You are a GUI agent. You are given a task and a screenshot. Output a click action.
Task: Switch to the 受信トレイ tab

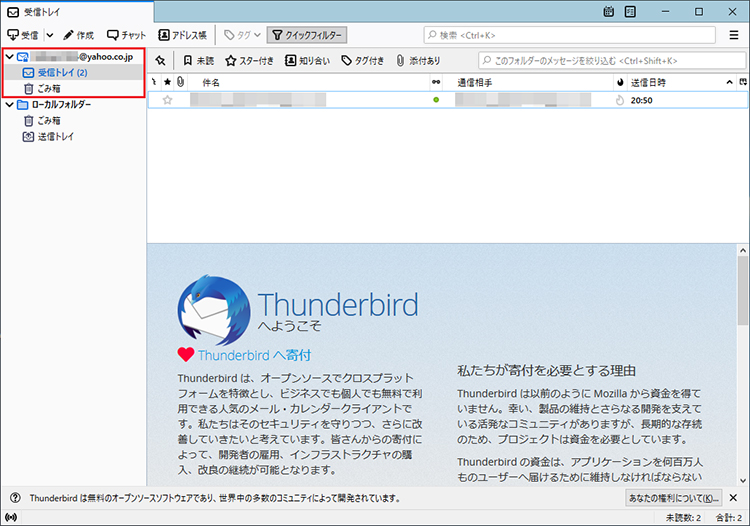pyautogui.click(x=77, y=11)
